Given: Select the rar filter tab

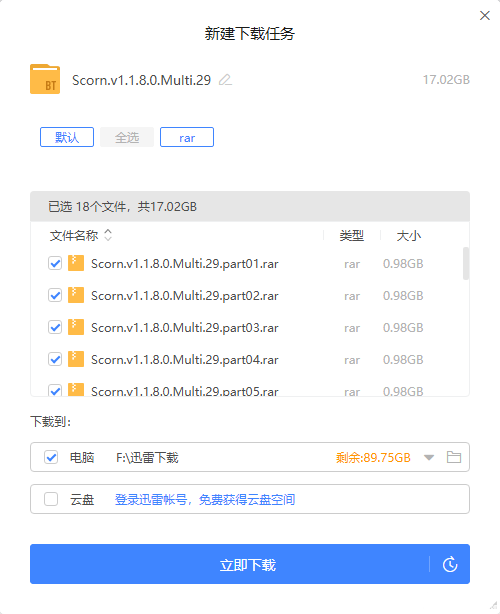Looking at the screenshot, I should tap(187, 137).
